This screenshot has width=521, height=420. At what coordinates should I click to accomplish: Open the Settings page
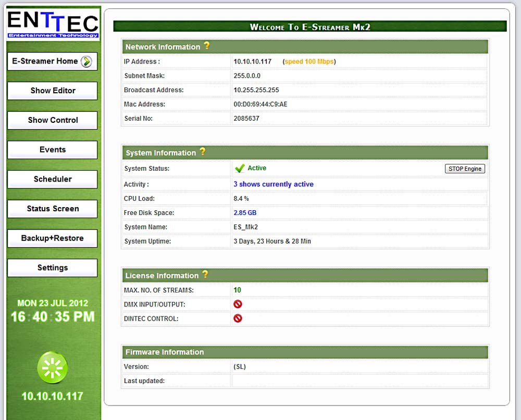click(x=53, y=268)
